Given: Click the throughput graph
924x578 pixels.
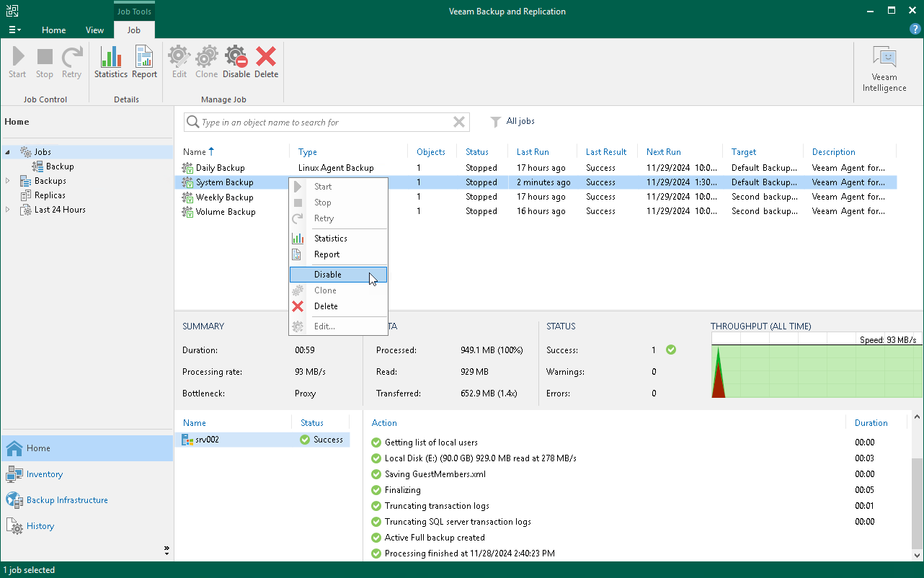Looking at the screenshot, I should coord(815,365).
